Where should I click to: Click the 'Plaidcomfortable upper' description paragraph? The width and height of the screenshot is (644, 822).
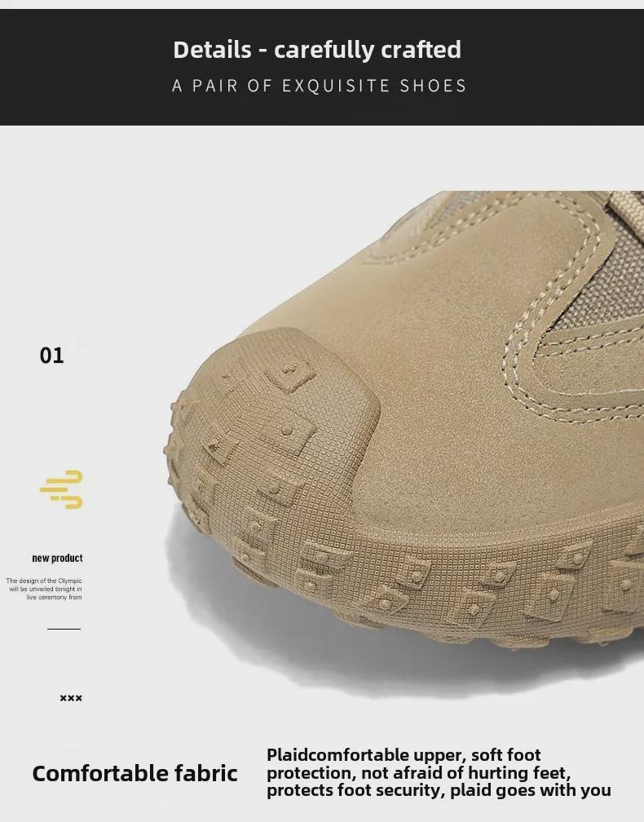click(439, 772)
